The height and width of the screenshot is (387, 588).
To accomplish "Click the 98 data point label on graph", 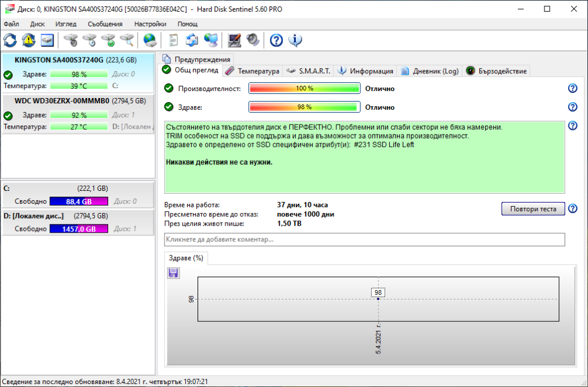I will click(x=378, y=292).
